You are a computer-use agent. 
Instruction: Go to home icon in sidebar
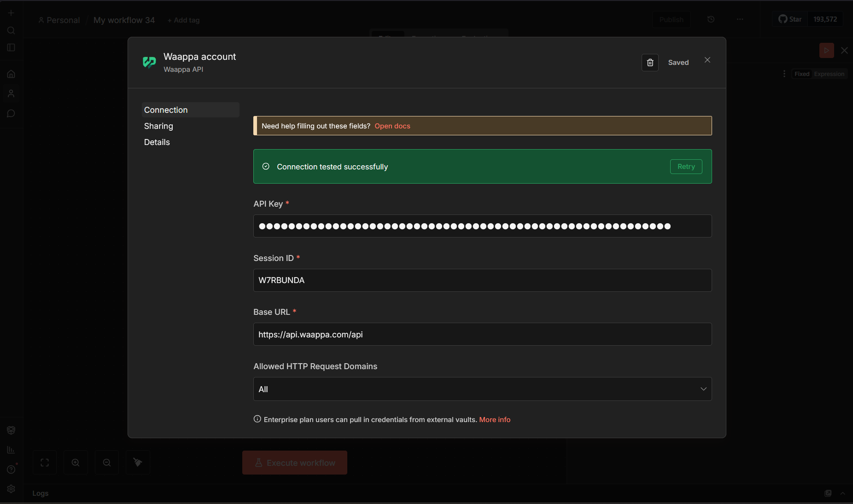(11, 74)
